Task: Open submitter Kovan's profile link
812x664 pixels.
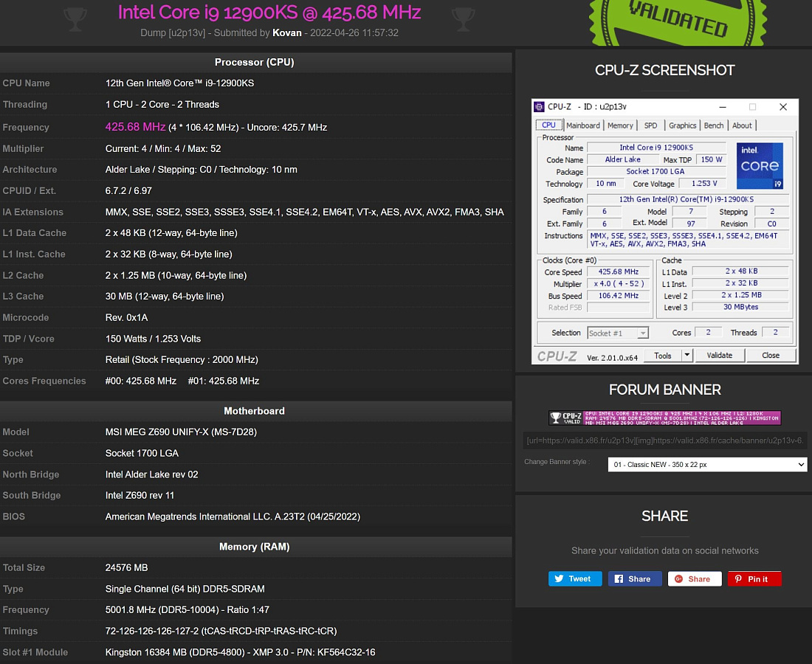Action: click(287, 32)
